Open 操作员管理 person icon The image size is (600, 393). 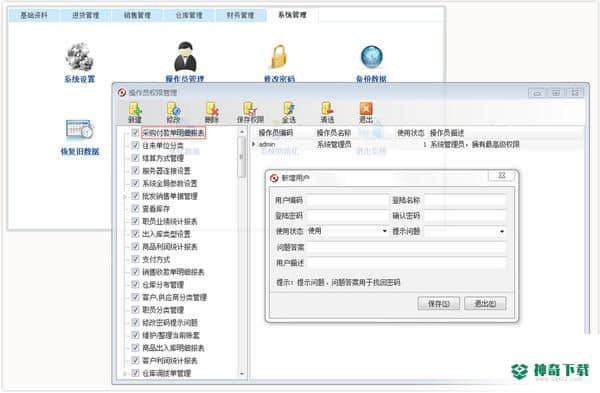point(185,57)
